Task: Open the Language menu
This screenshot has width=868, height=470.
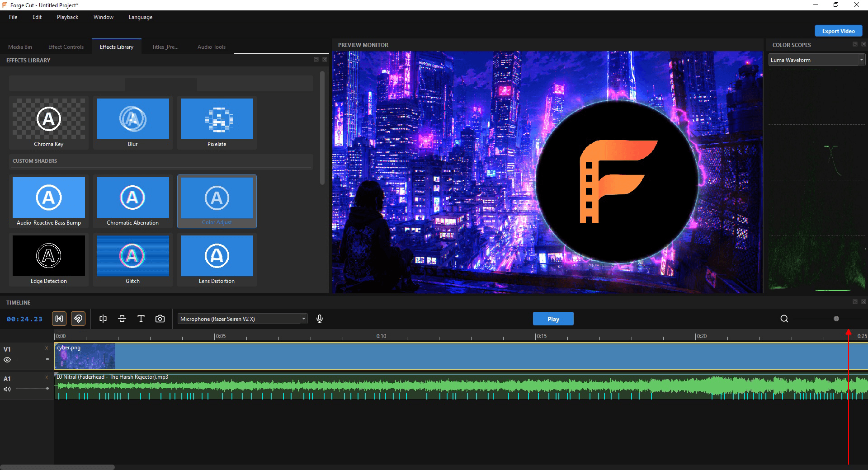Action: tap(141, 17)
